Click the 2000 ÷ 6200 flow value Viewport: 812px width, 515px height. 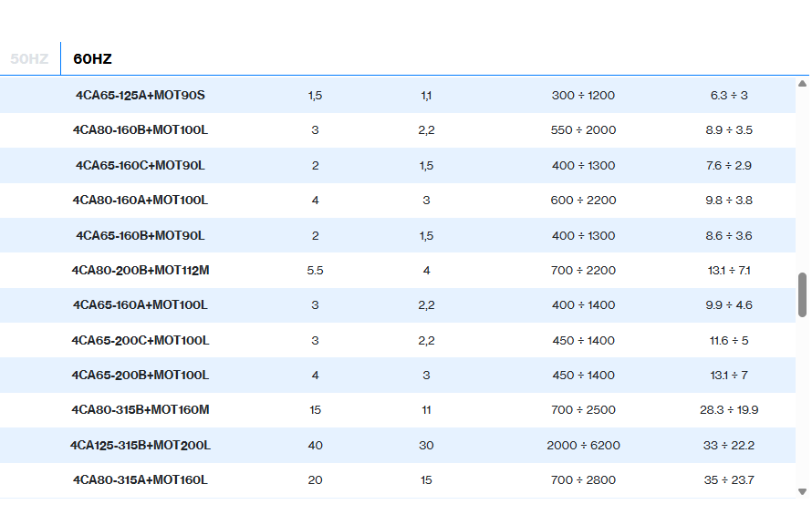point(583,446)
